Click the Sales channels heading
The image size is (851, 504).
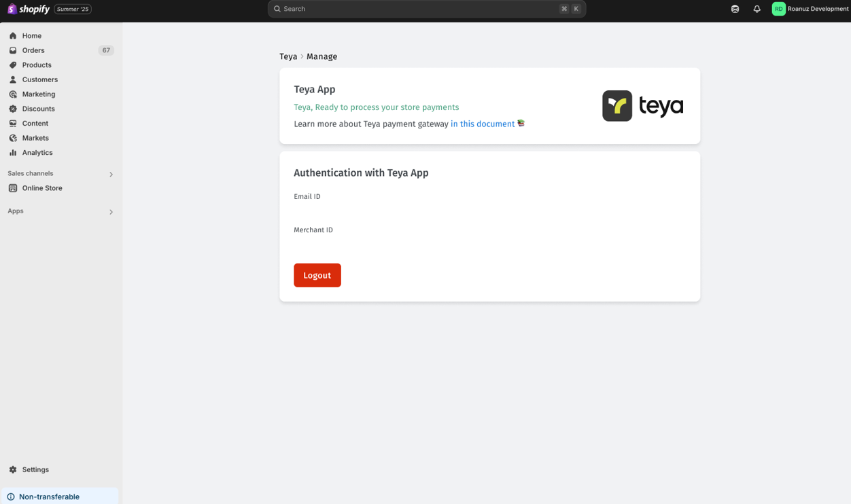tap(31, 174)
